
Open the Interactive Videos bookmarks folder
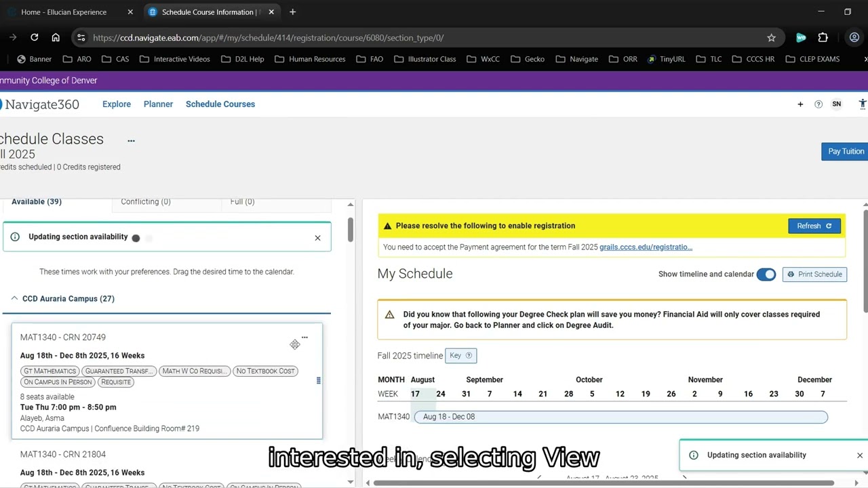[x=175, y=59]
